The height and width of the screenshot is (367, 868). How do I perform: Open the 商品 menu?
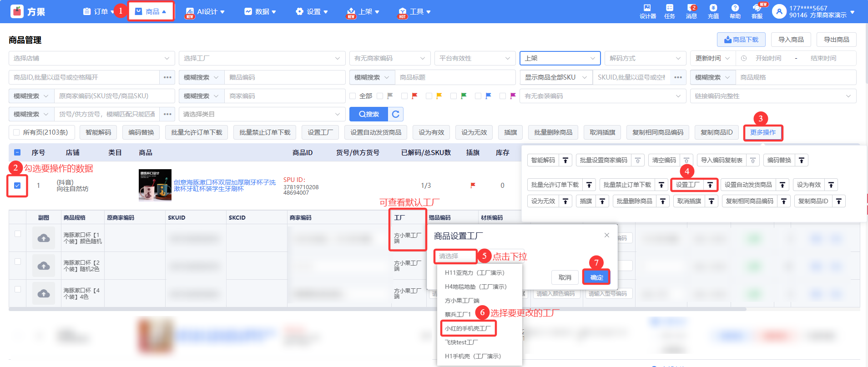tap(151, 11)
